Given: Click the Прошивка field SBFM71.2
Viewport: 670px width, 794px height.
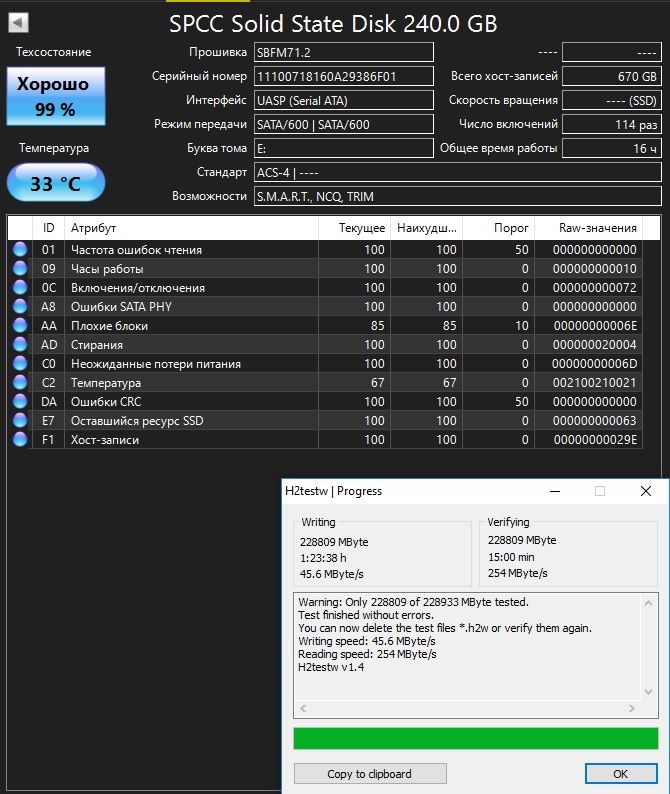Looking at the screenshot, I should tap(344, 52).
